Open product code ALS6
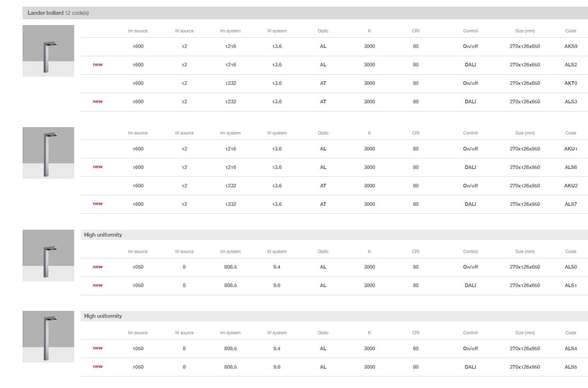Image resolution: width=588 pixels, height=388 pixels. click(x=570, y=167)
